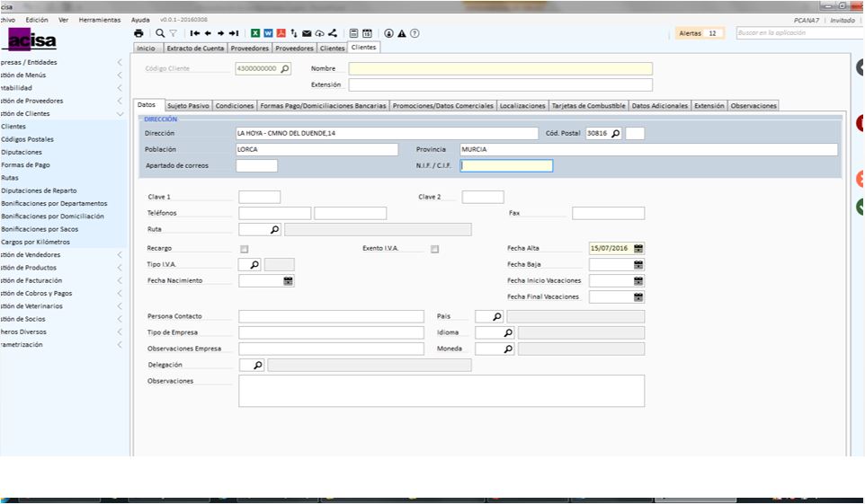Expand the Gestión de Menús sidebar section
The width and height of the screenshot is (865, 504).
(x=120, y=75)
